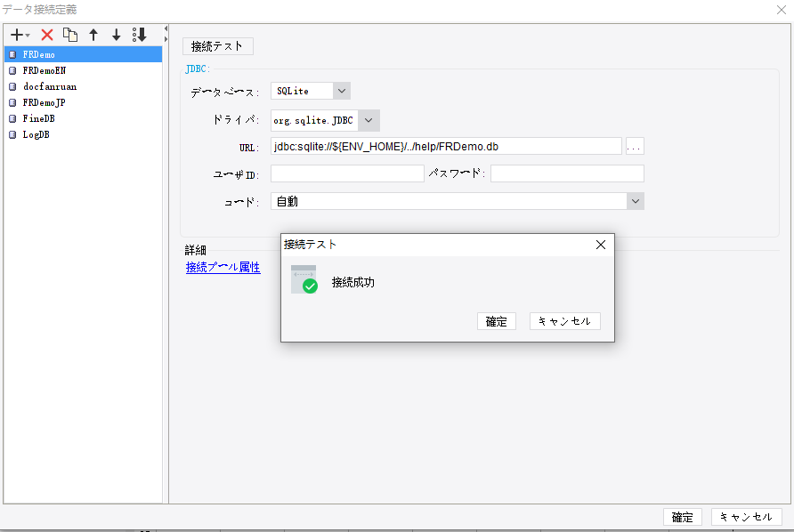Click the database icon beside LogDB
The width and height of the screenshot is (794, 532).
(12, 134)
